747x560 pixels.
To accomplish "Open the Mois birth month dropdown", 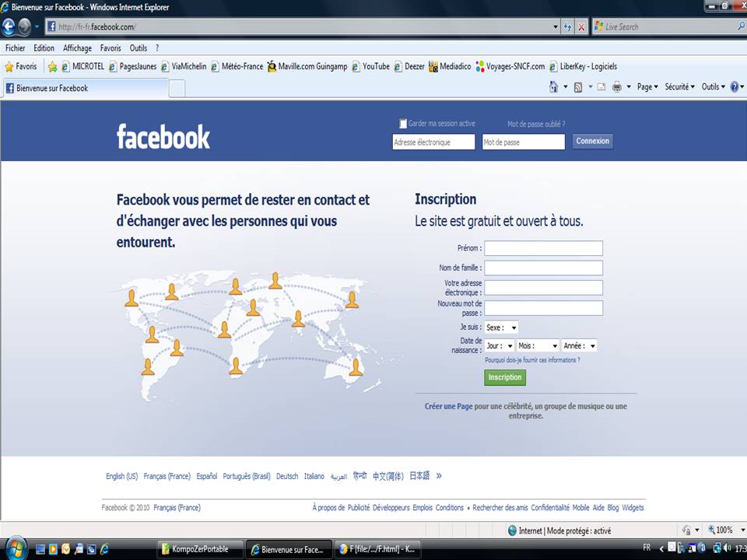I will coord(538,345).
